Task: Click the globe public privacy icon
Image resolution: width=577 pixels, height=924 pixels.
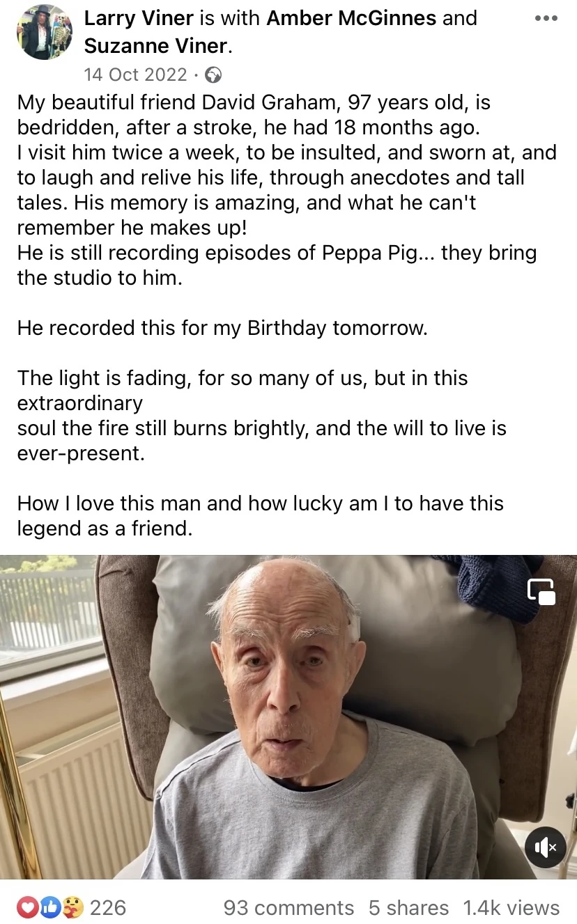Action: coord(215,75)
